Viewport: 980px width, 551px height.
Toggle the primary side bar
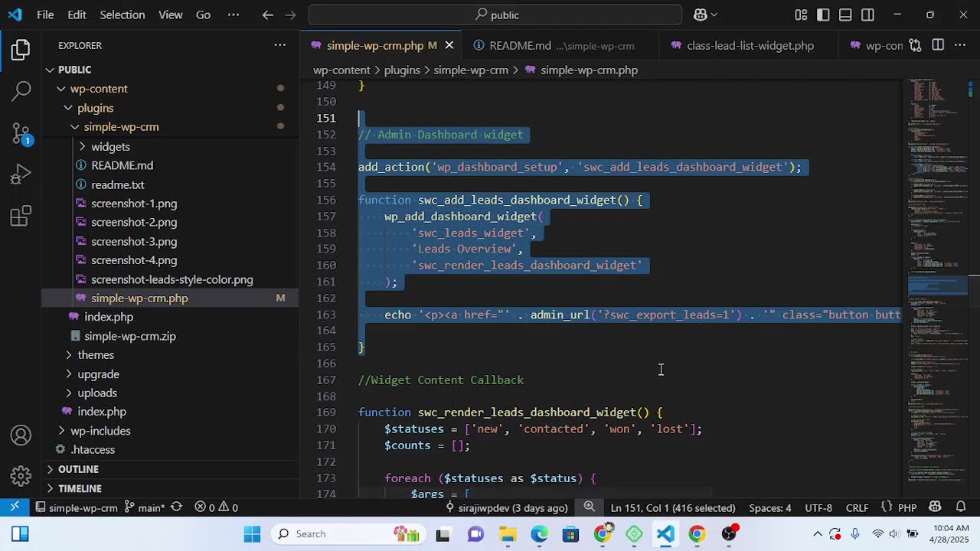click(x=823, y=15)
